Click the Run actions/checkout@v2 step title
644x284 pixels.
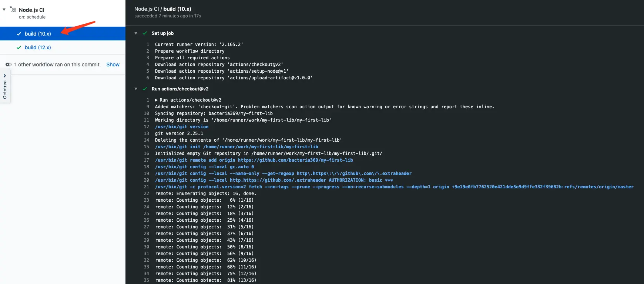(180, 89)
